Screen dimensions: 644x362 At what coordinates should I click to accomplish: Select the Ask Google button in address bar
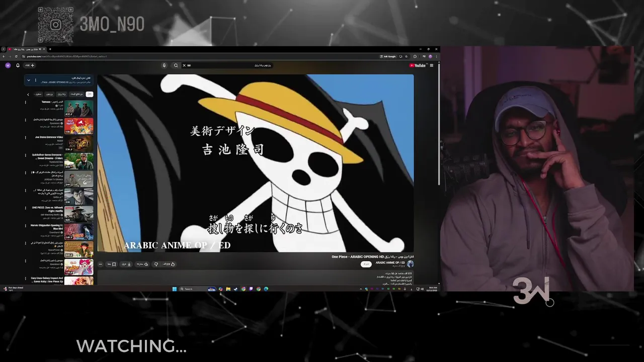click(x=388, y=56)
